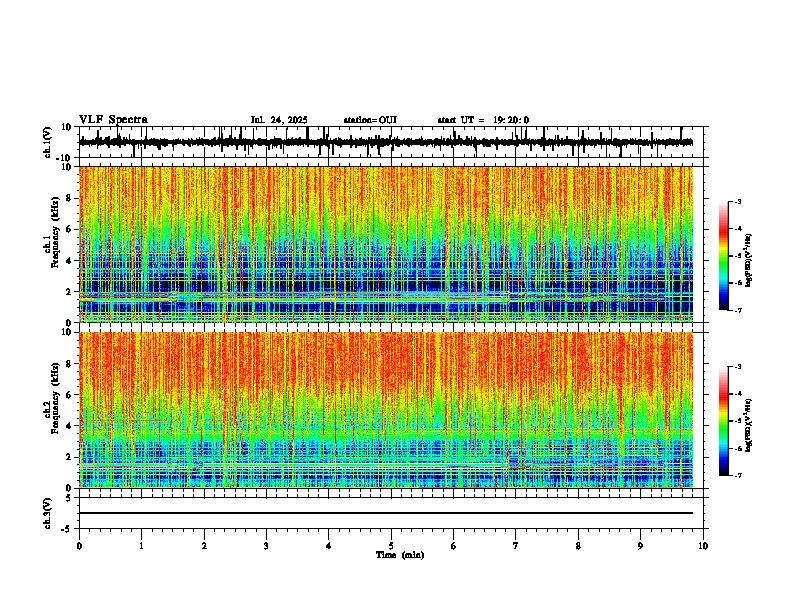Screen dimensions: 792x612
Task: Click the '3' tick on the time axis
Action: (x=266, y=546)
